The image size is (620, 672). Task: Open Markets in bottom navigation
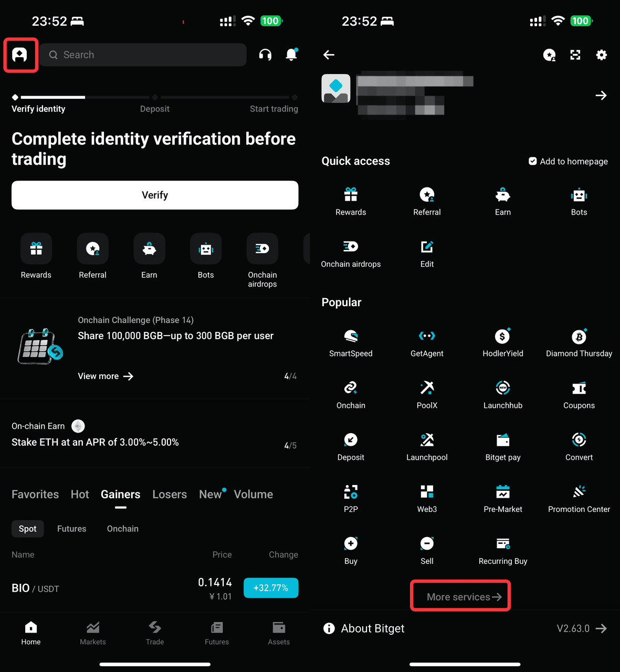(93, 633)
